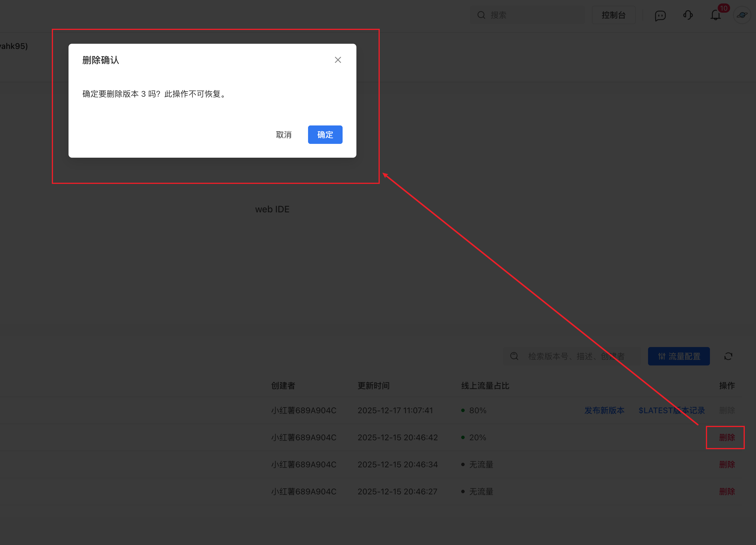Screen dimensions: 756x545
Task: Click the notification bell icon
Action: pos(715,15)
